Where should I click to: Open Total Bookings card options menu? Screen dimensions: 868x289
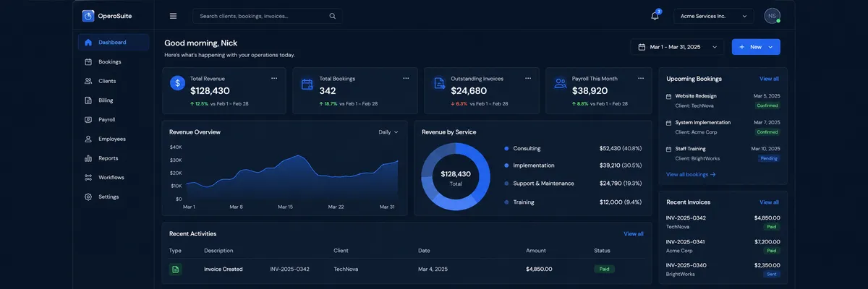point(406,78)
